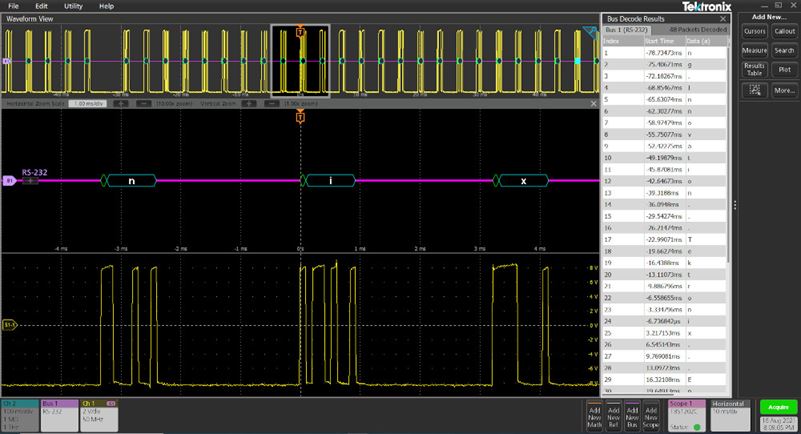
Task: Click the orange trigger position marker
Action: [x=300, y=118]
